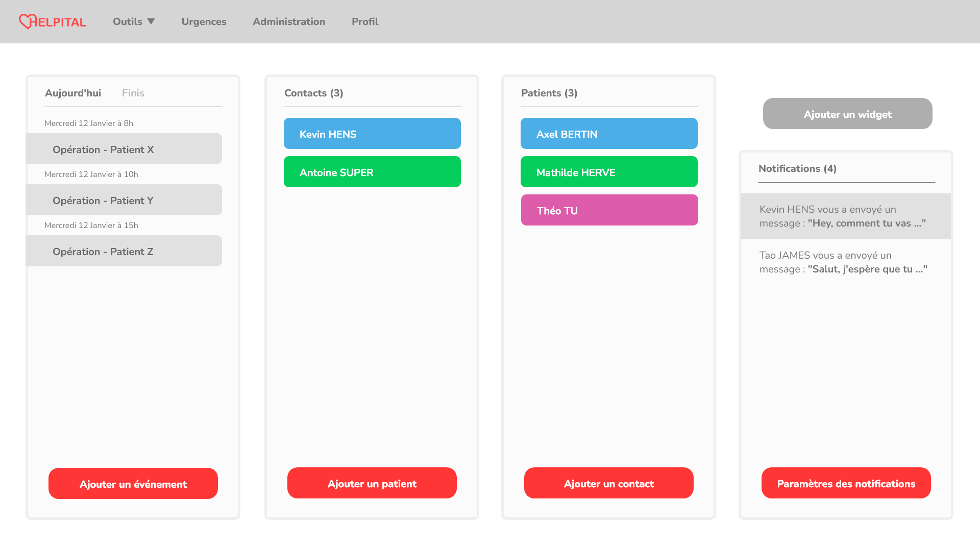Click Théo TU patient entry
This screenshot has width=980, height=551.
(x=609, y=210)
